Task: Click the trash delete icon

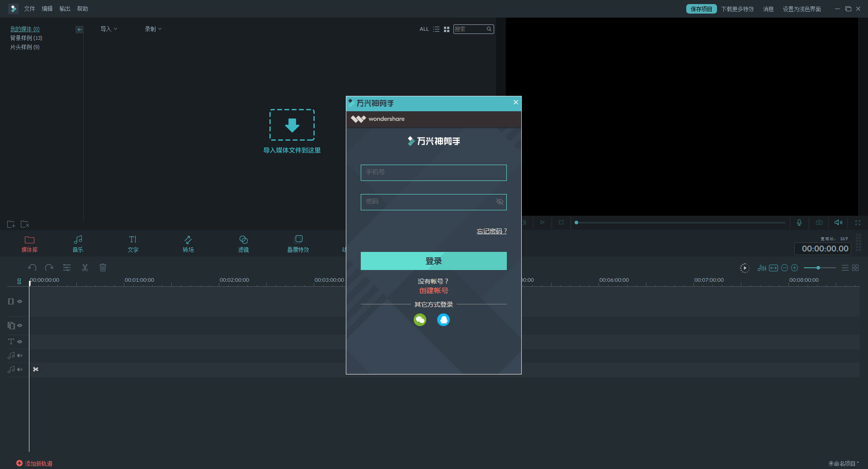Action: pos(103,267)
